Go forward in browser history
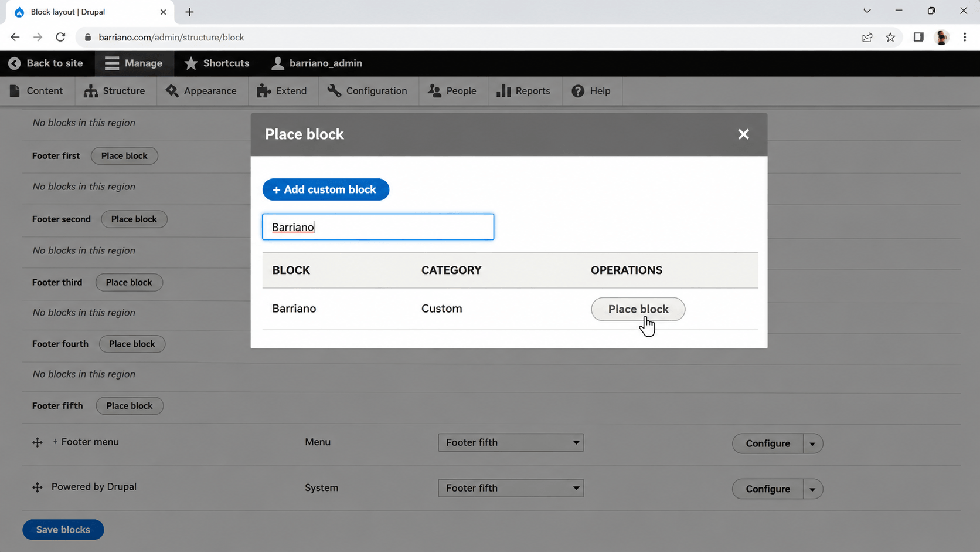Image resolution: width=980 pixels, height=552 pixels. (x=38, y=38)
